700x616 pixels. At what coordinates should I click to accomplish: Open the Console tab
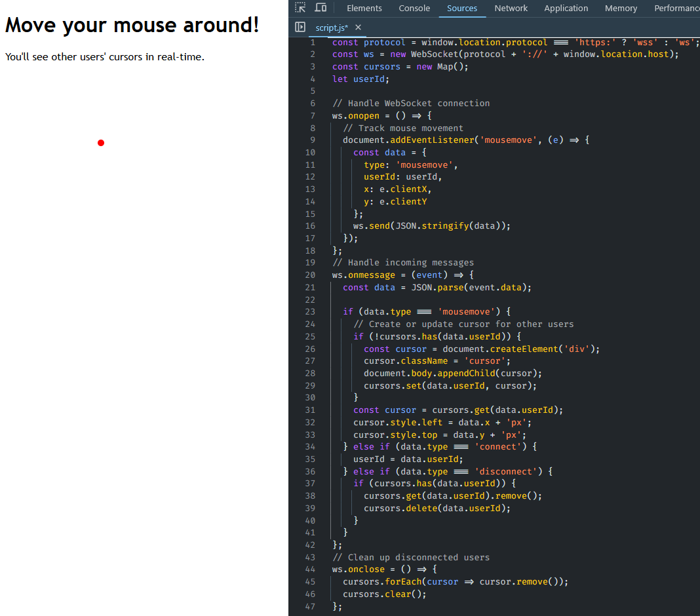414,8
